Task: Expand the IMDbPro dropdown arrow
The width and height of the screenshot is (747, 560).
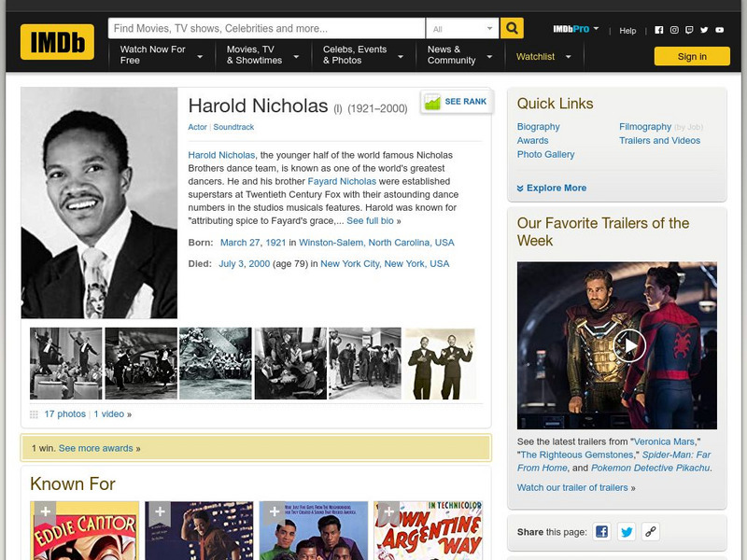Action: pos(596,29)
